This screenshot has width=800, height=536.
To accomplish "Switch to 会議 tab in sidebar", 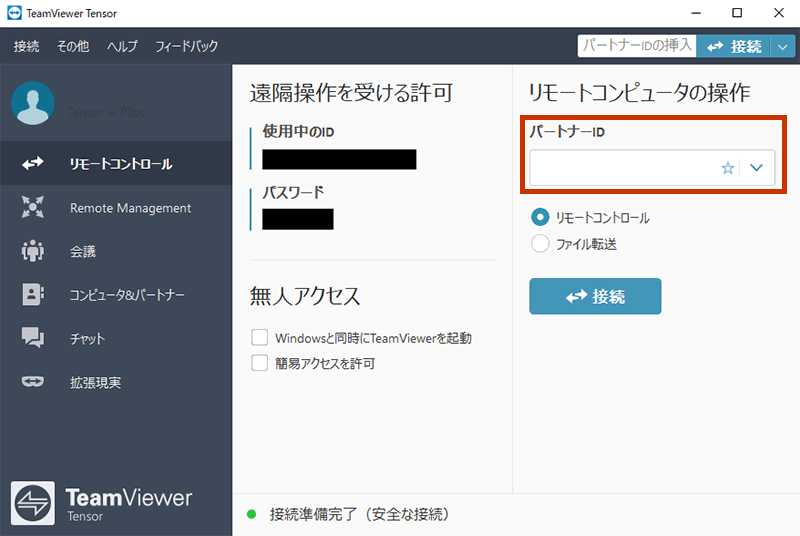I will click(116, 251).
